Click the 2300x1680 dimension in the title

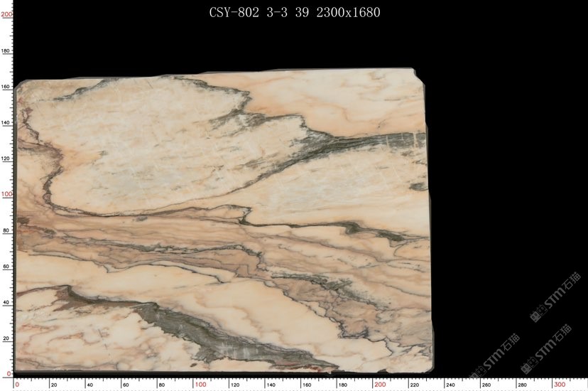(x=349, y=12)
